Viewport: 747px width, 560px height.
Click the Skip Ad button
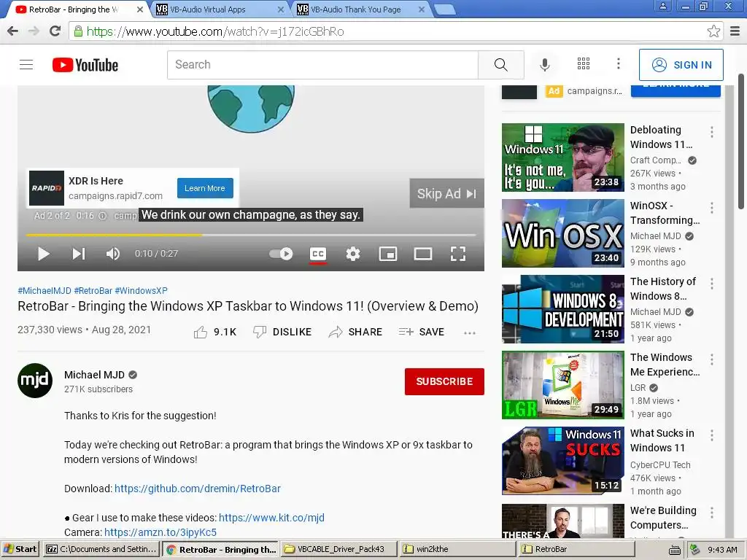pyautogui.click(x=446, y=193)
